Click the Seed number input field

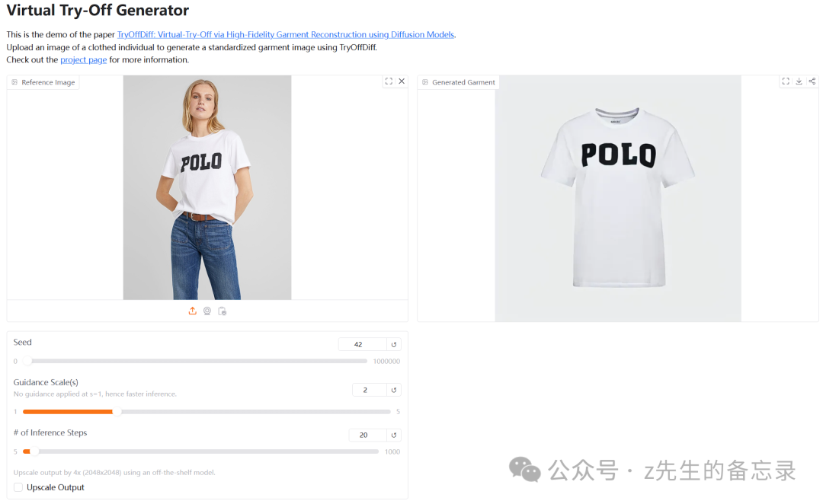point(361,344)
